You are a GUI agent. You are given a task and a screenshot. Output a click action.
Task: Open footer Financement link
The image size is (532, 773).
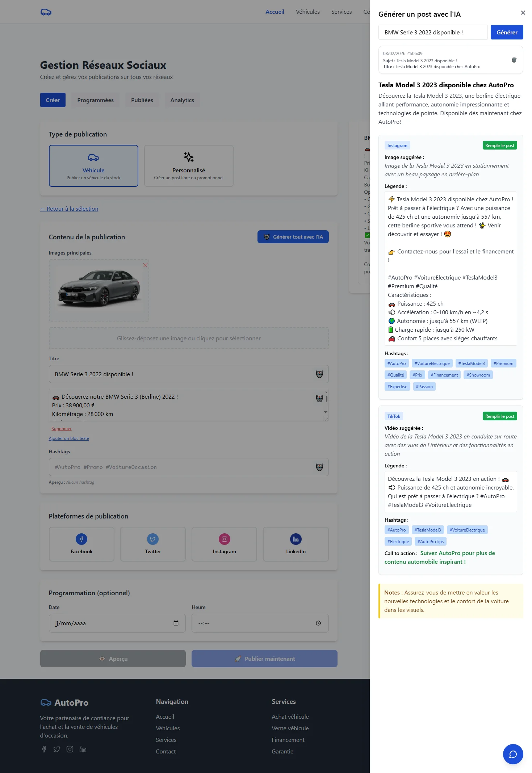coord(288,740)
